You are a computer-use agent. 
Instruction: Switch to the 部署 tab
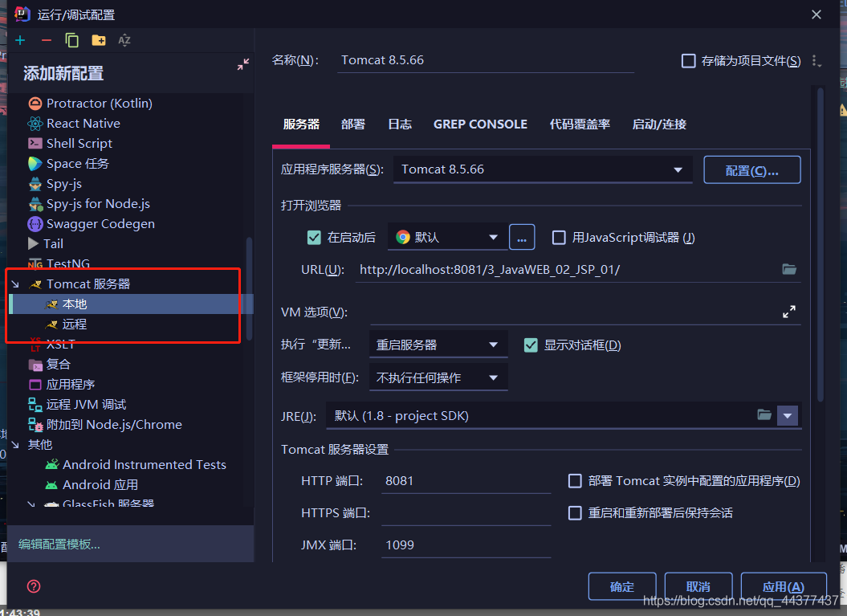pos(353,124)
